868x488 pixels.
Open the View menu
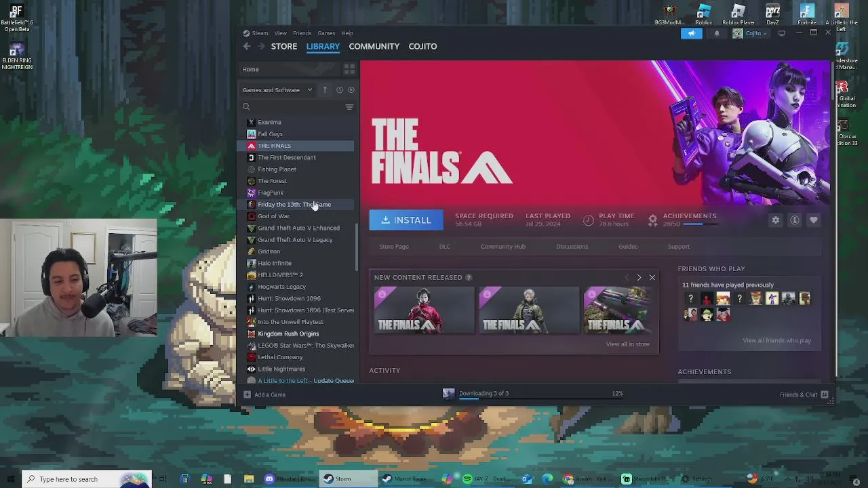click(x=280, y=33)
